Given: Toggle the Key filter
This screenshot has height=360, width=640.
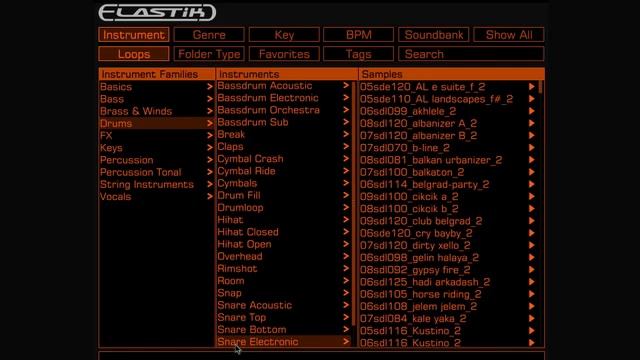Looking at the screenshot, I should coord(284,35).
